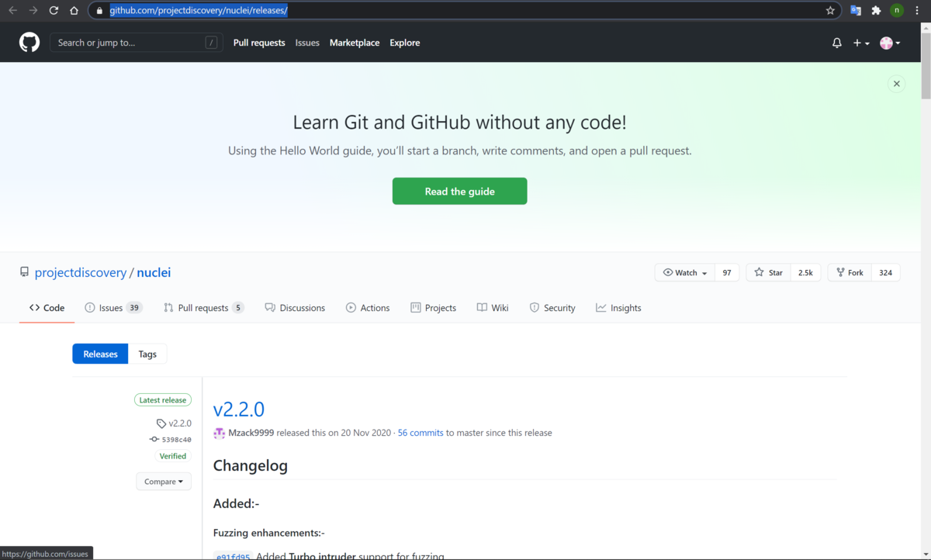Open the 324 forks count
Viewport: 931px width, 560px height.
(x=886, y=272)
